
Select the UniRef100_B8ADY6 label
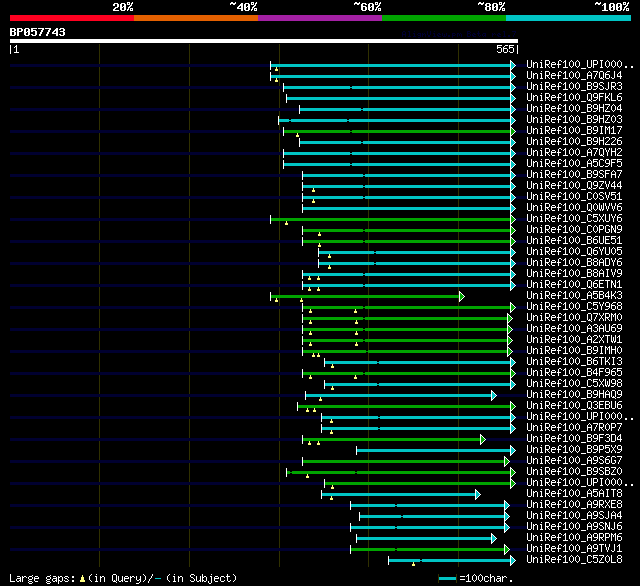574,263
